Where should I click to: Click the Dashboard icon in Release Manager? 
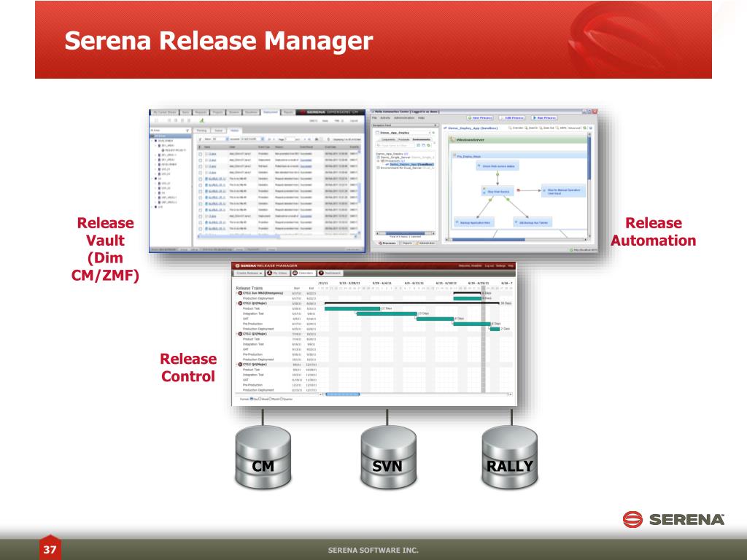tap(321, 273)
